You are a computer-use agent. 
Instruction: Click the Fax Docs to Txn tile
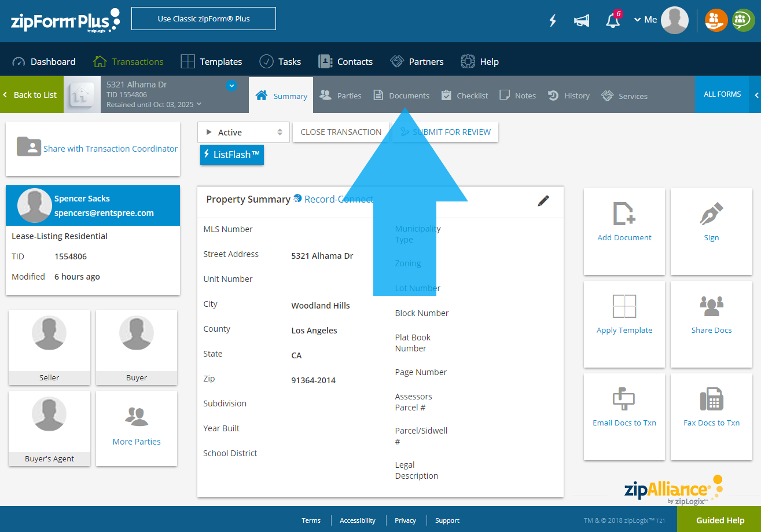[x=711, y=417]
